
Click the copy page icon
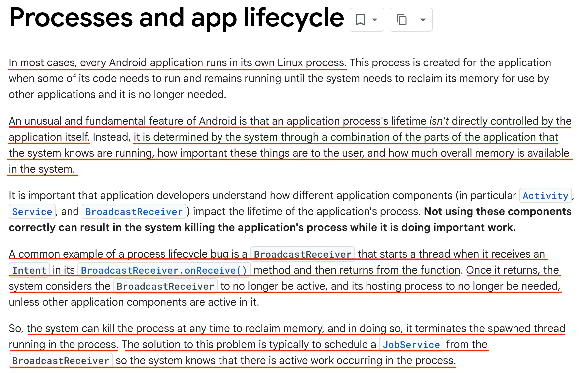tap(402, 20)
